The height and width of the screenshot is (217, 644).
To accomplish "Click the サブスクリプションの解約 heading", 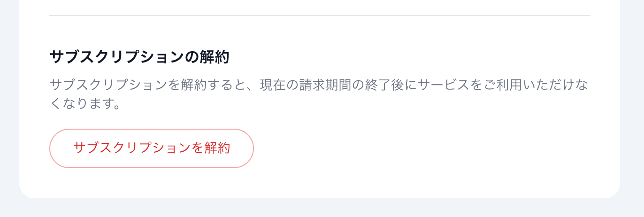I will 139,57.
